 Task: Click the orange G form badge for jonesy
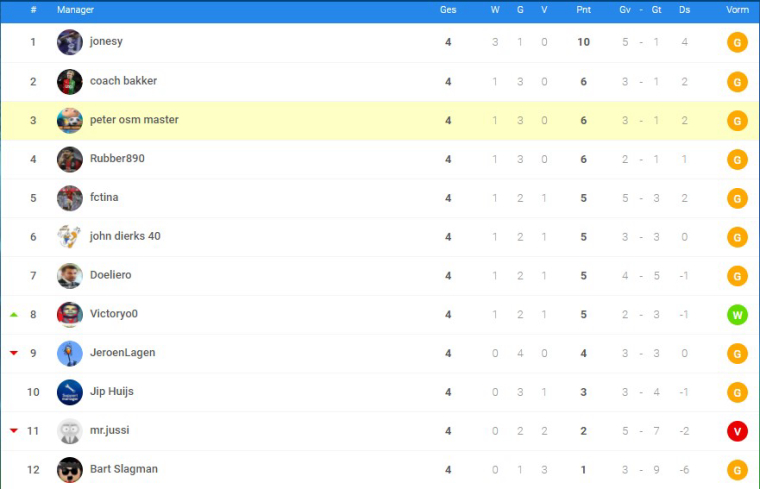pos(737,43)
